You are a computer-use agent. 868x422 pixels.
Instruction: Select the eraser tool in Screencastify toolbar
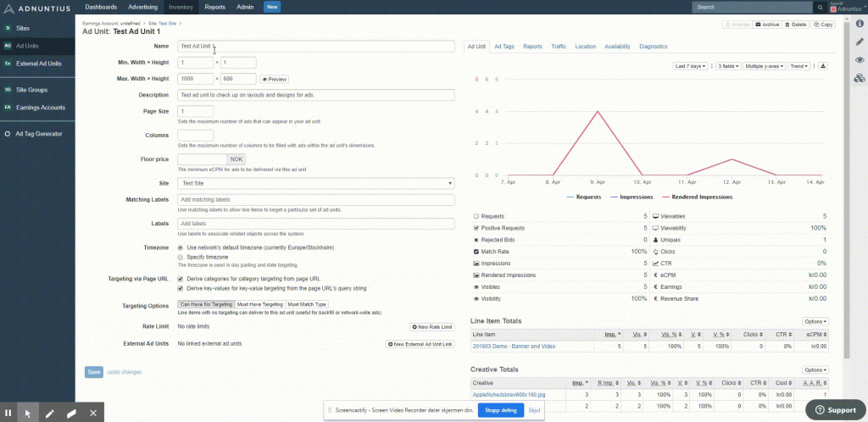click(x=71, y=413)
